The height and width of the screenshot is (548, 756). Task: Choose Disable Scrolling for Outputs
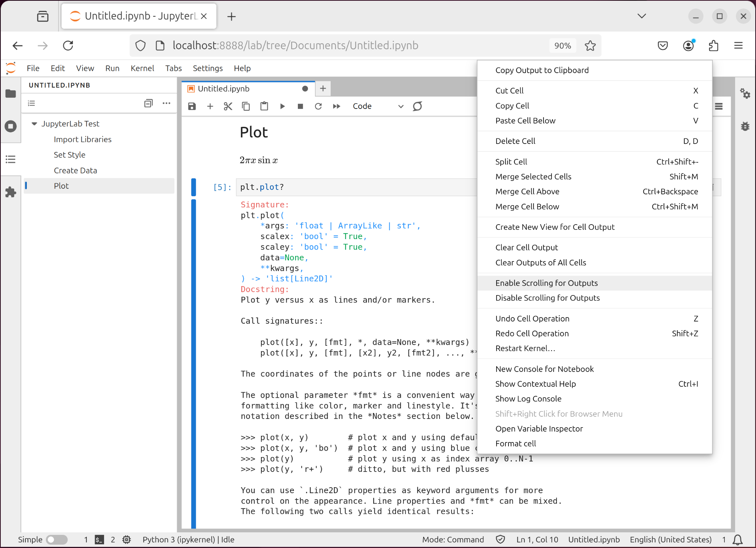click(x=595, y=298)
